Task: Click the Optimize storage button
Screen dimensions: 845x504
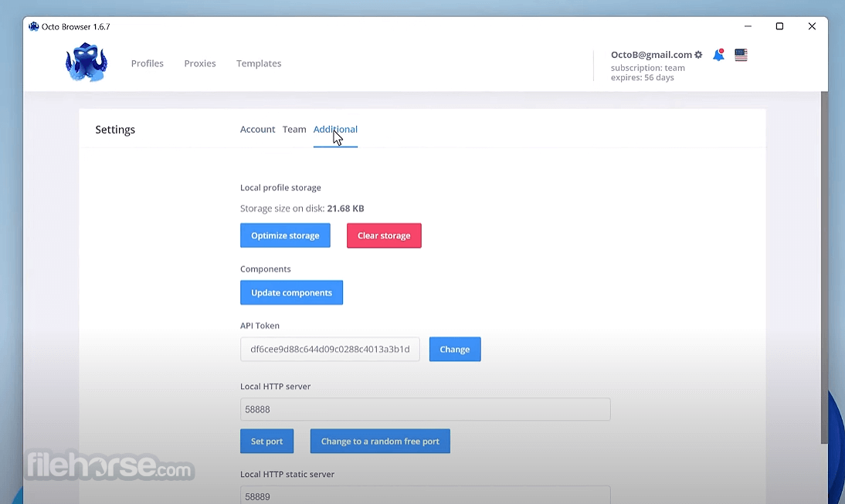Action: click(285, 235)
